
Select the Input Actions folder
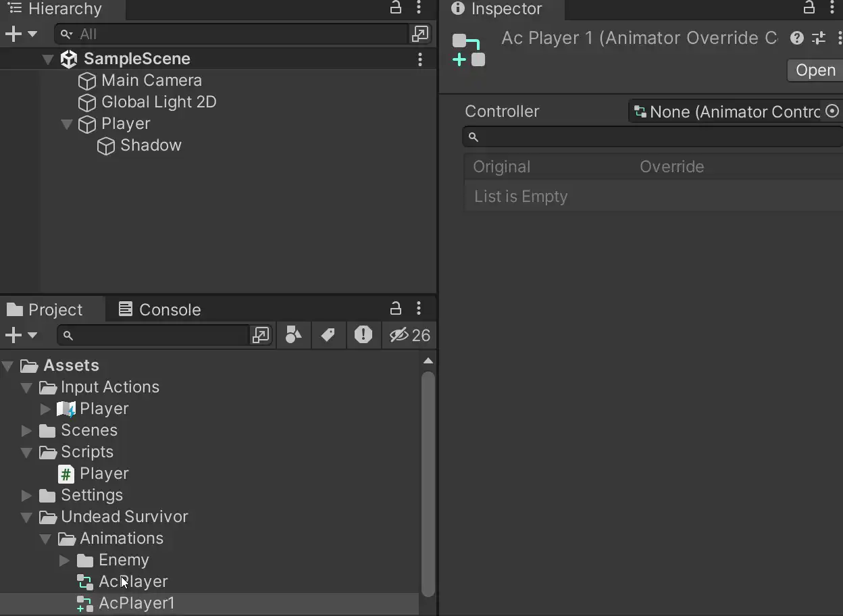(110, 387)
